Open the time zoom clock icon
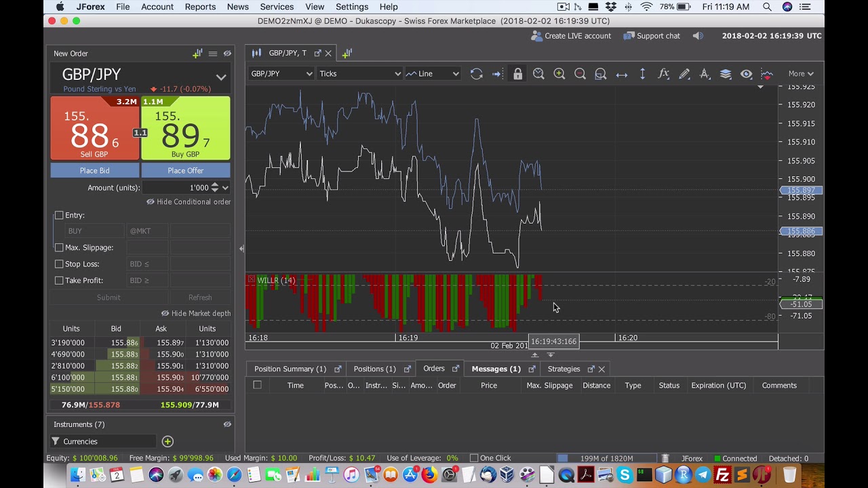The width and height of the screenshot is (868, 488). tap(538, 74)
